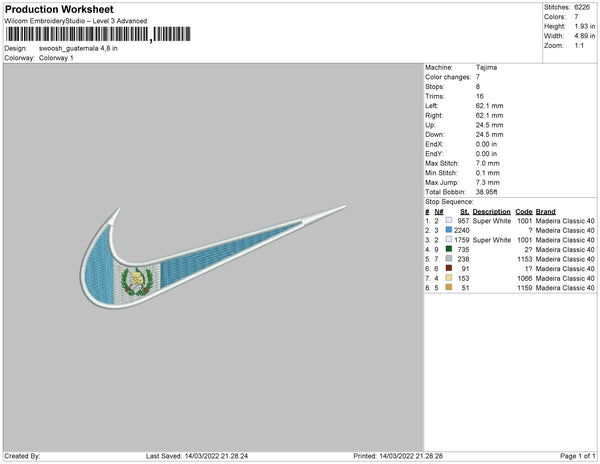Select the 'Created By:' footer label

(22, 456)
